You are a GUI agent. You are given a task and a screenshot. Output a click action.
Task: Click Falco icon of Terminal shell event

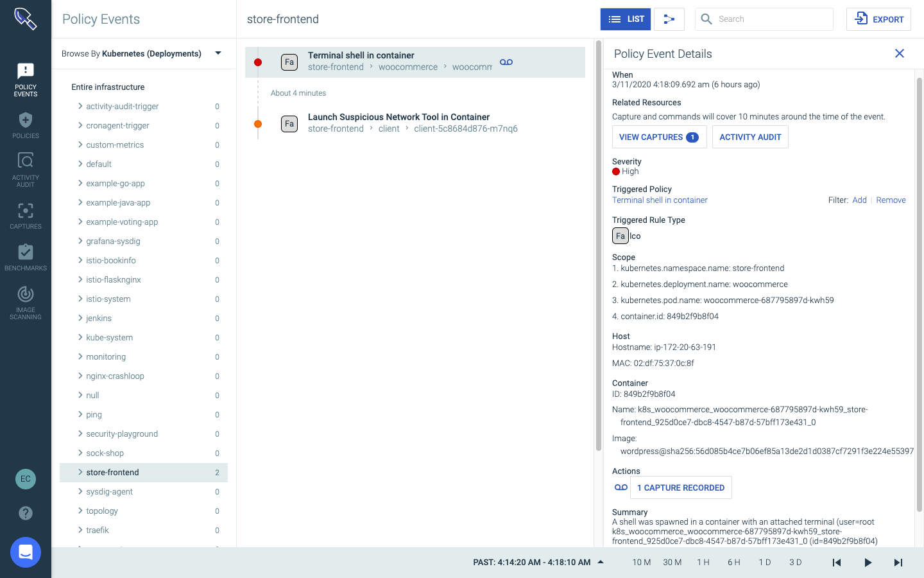pyautogui.click(x=289, y=62)
